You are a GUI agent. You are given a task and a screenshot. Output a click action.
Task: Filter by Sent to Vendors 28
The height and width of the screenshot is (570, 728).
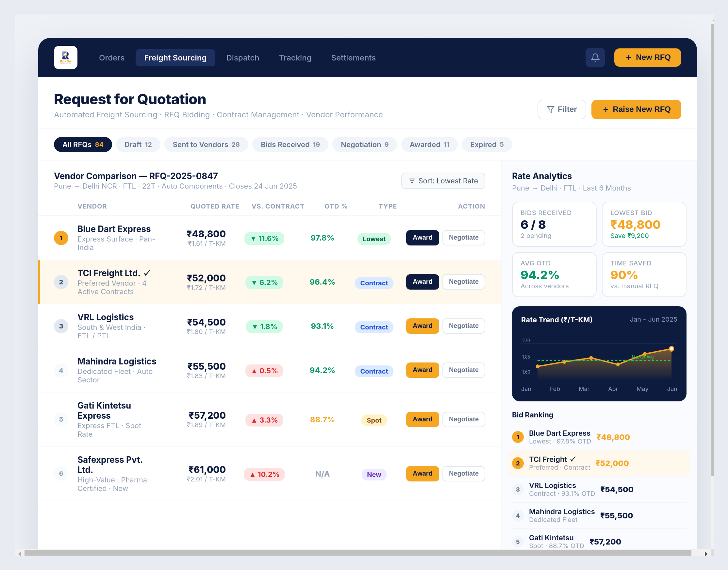[206, 144]
